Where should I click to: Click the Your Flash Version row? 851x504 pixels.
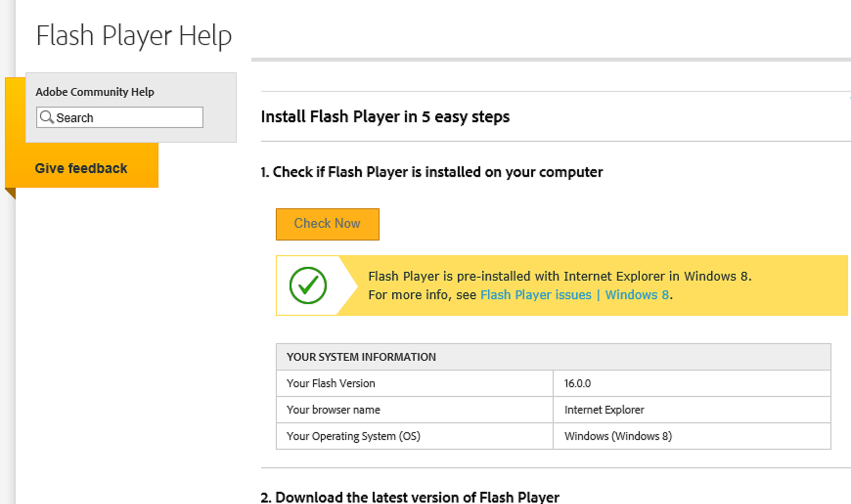click(331, 383)
